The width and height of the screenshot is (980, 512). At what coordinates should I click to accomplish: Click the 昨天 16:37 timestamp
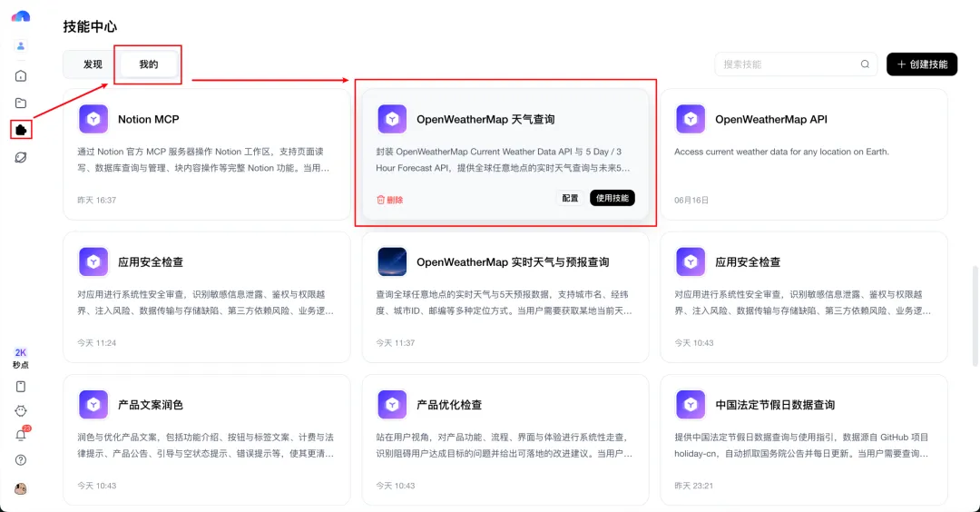tap(97, 200)
